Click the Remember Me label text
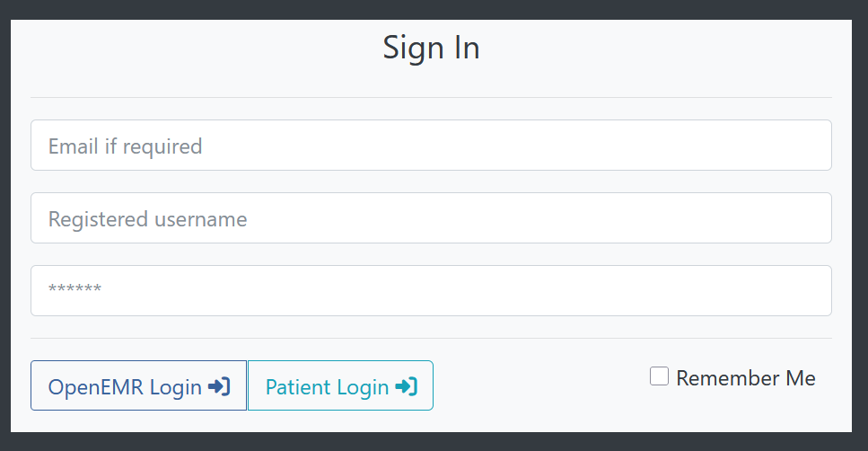The width and height of the screenshot is (868, 451). (746, 378)
